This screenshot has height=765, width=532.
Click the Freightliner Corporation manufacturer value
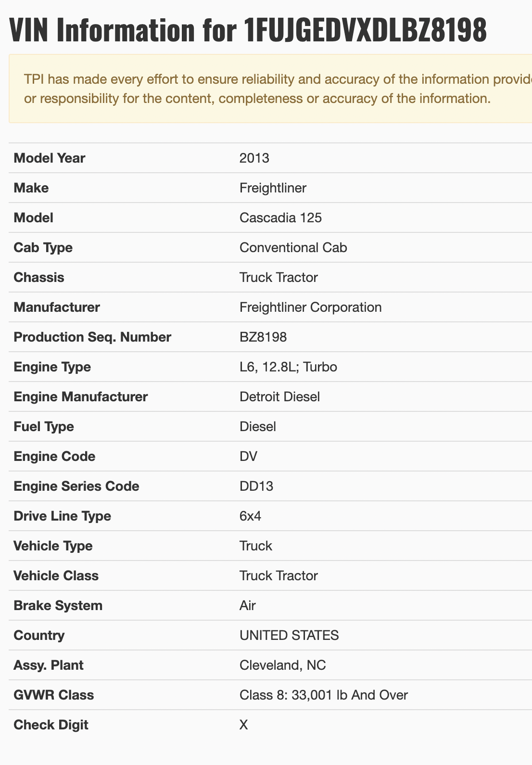pyautogui.click(x=310, y=307)
